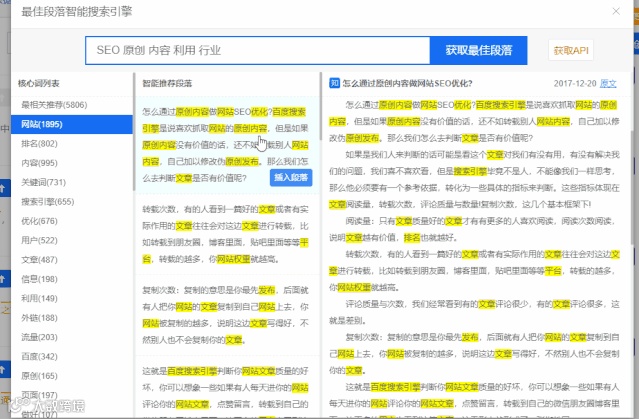
Task: Open the 原文 source link
Action: click(608, 84)
